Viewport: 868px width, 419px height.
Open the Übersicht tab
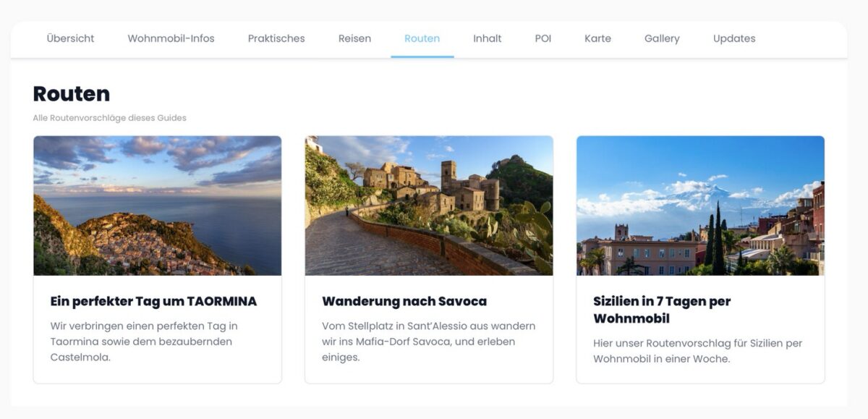point(70,38)
